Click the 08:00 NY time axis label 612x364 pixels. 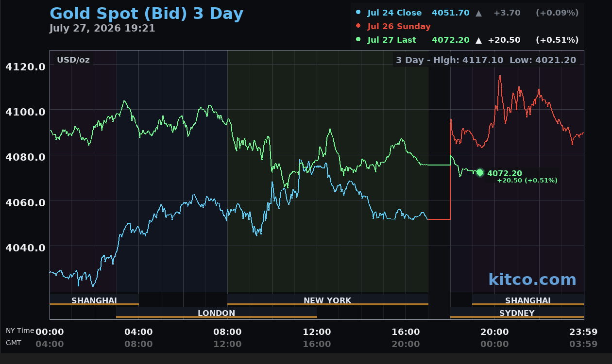coord(227,332)
